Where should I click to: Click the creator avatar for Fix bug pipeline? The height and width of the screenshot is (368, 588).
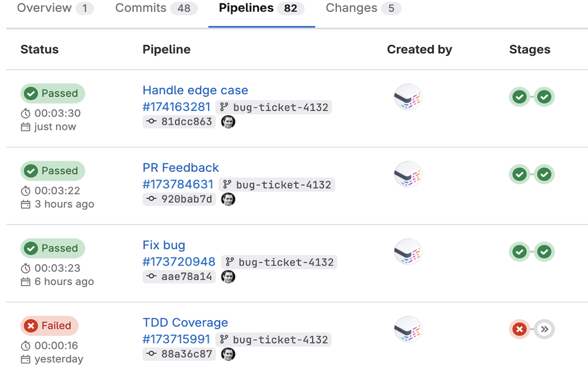pyautogui.click(x=408, y=252)
